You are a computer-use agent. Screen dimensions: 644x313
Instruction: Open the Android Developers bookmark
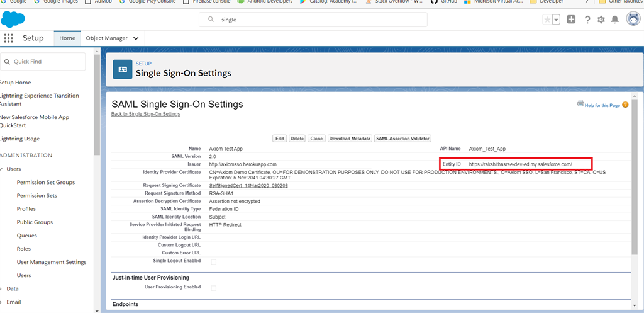265,2
